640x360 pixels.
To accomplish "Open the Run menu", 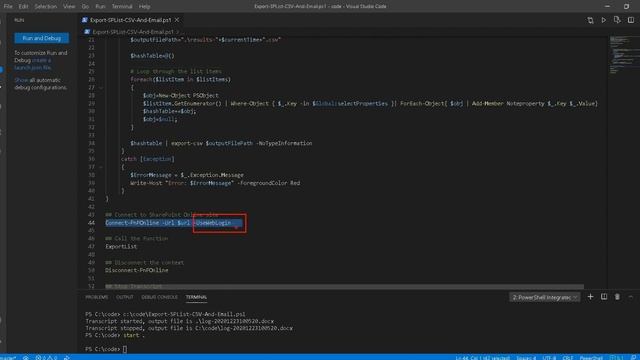I will tap(100, 7).
